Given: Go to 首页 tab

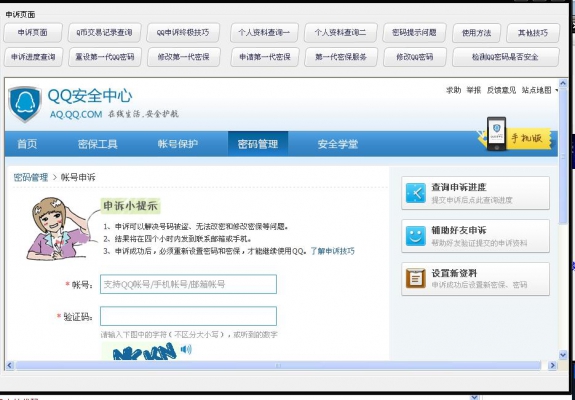Looking at the screenshot, I should point(27,144).
